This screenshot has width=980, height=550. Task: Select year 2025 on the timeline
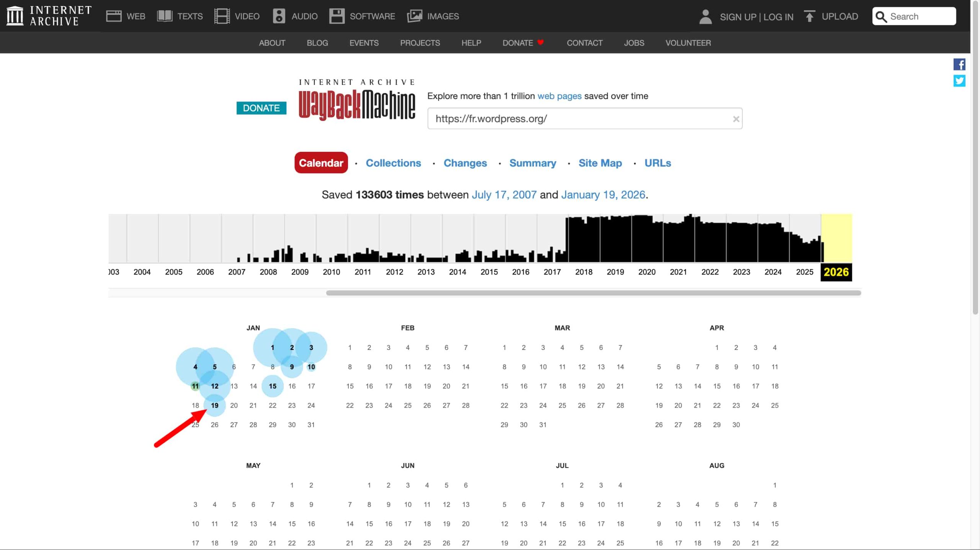(804, 272)
